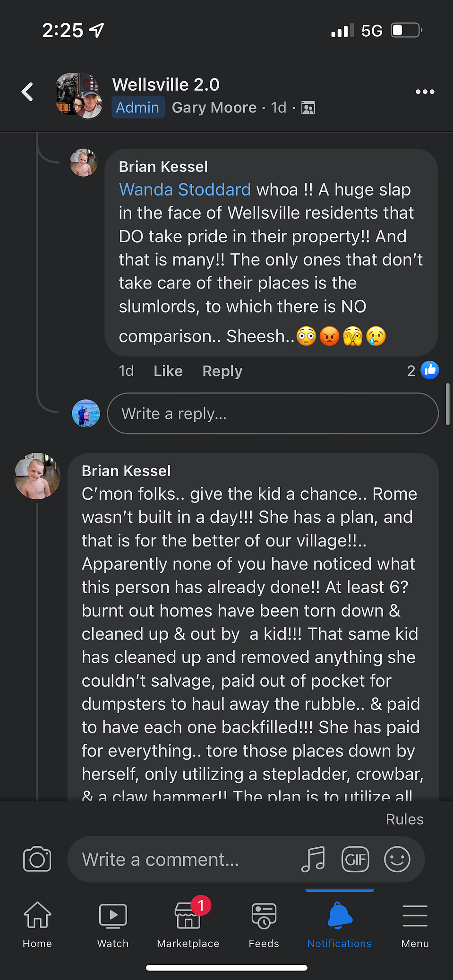The width and height of the screenshot is (453, 980).
Task: Switch to the Feeds tab
Action: tap(264, 923)
